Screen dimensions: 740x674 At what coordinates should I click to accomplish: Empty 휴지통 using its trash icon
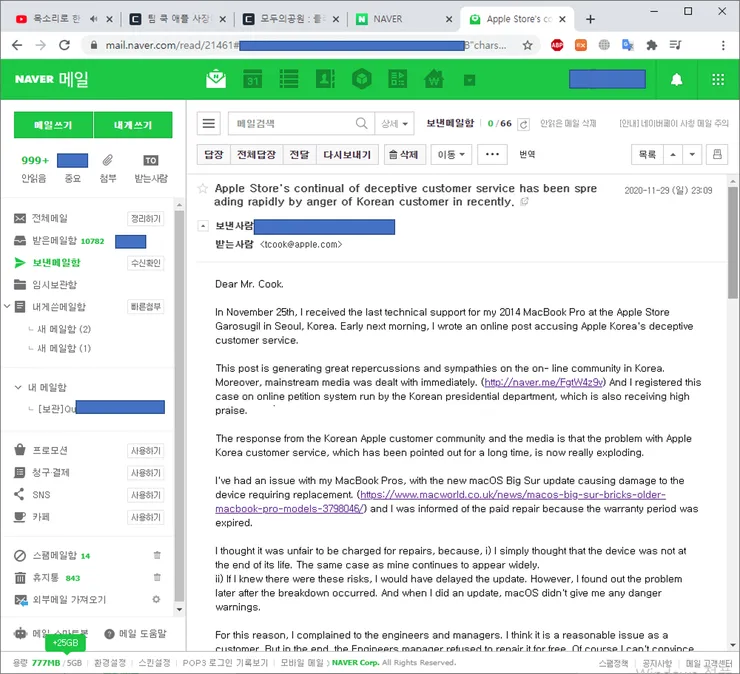[157, 577]
